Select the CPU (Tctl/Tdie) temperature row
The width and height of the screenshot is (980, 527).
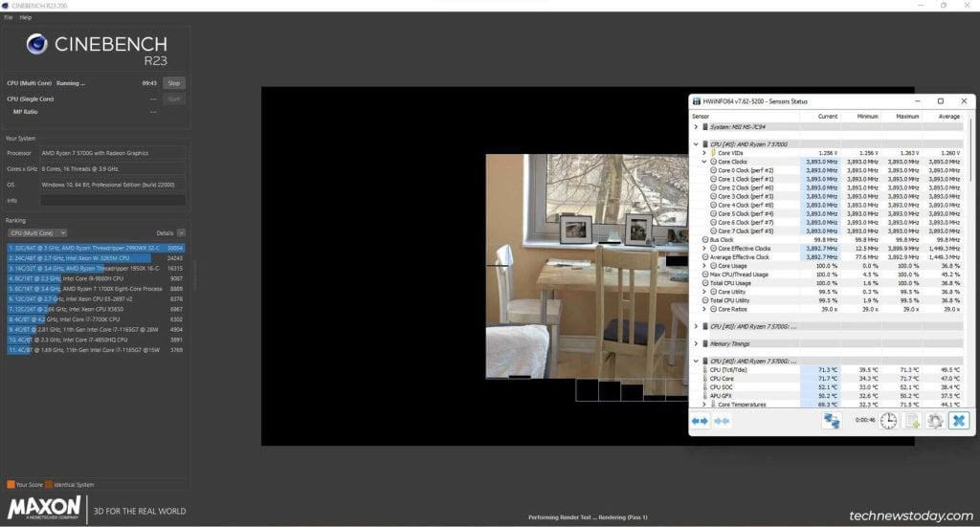tap(828, 370)
